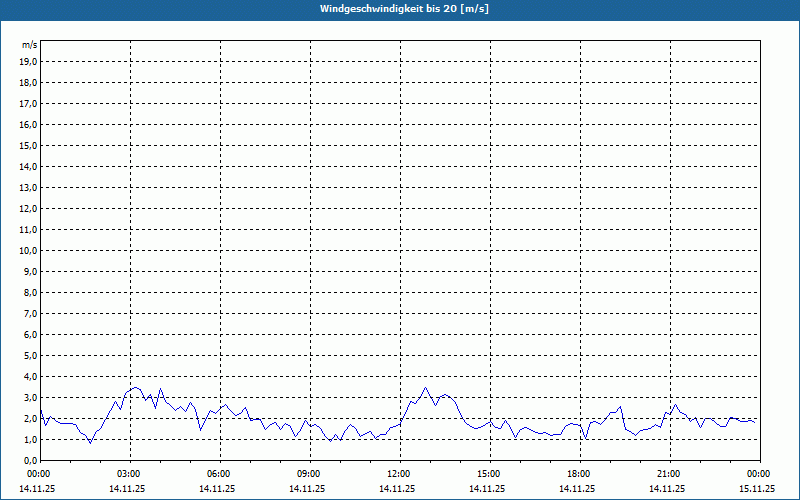This screenshot has height=500, width=800.
Task: Select the '7,0' y-axis value
Action: (x=30, y=313)
